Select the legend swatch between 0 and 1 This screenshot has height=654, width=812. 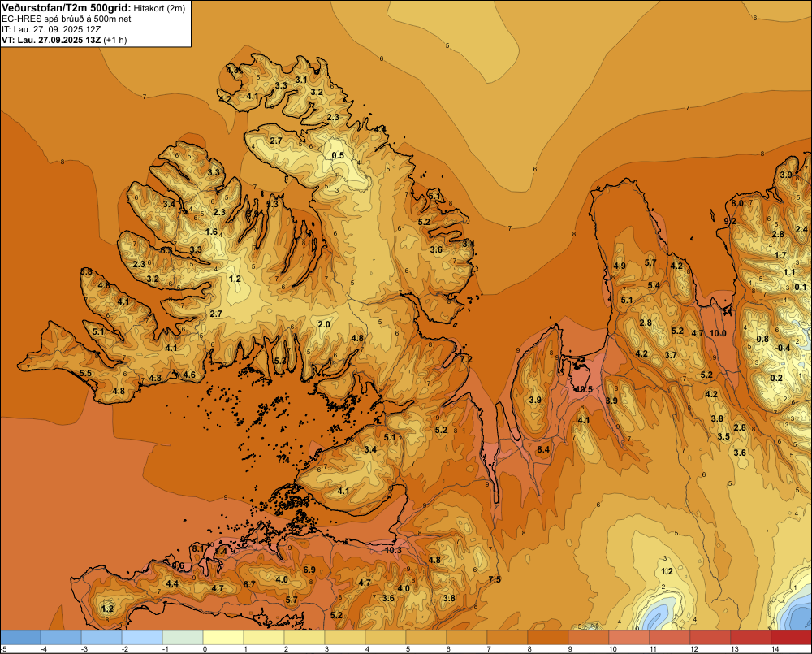pyautogui.click(x=223, y=638)
